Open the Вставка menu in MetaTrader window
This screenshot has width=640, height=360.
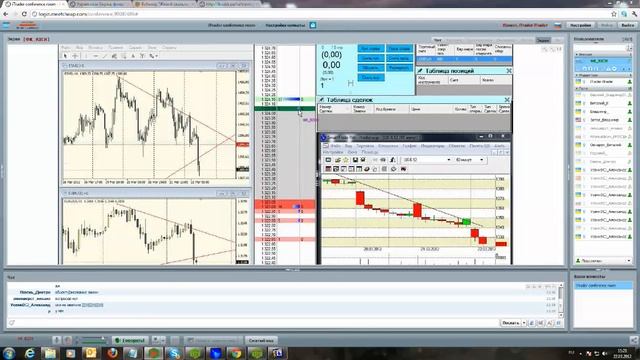coord(96,47)
